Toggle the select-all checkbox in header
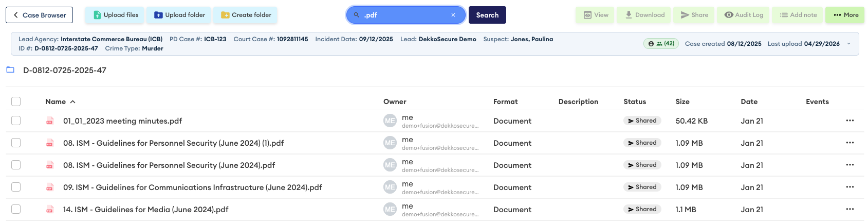The image size is (868, 223). click(16, 101)
